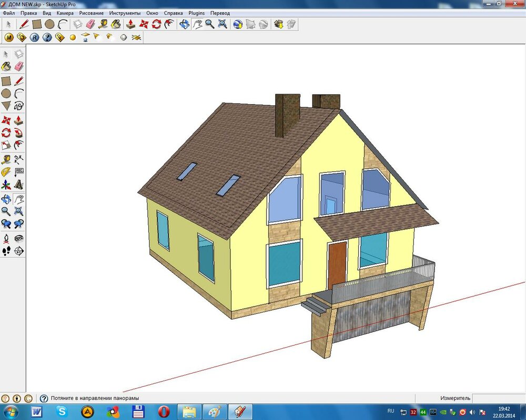Open Opera browser from the taskbar
Screen dimensions: 526x420
164,411
